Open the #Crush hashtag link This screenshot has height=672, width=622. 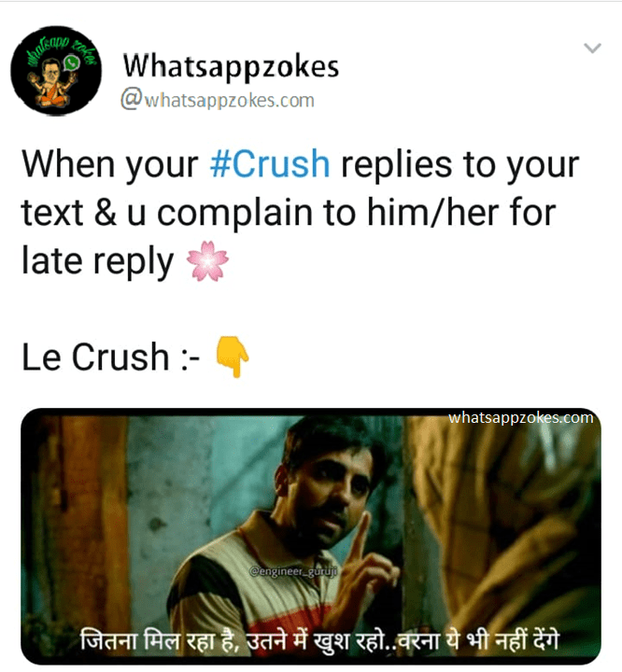[x=270, y=164]
